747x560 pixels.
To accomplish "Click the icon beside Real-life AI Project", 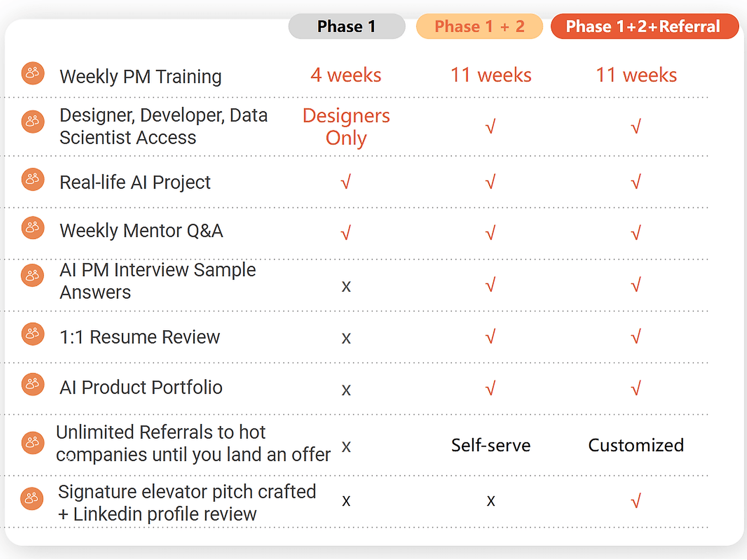I will (33, 179).
